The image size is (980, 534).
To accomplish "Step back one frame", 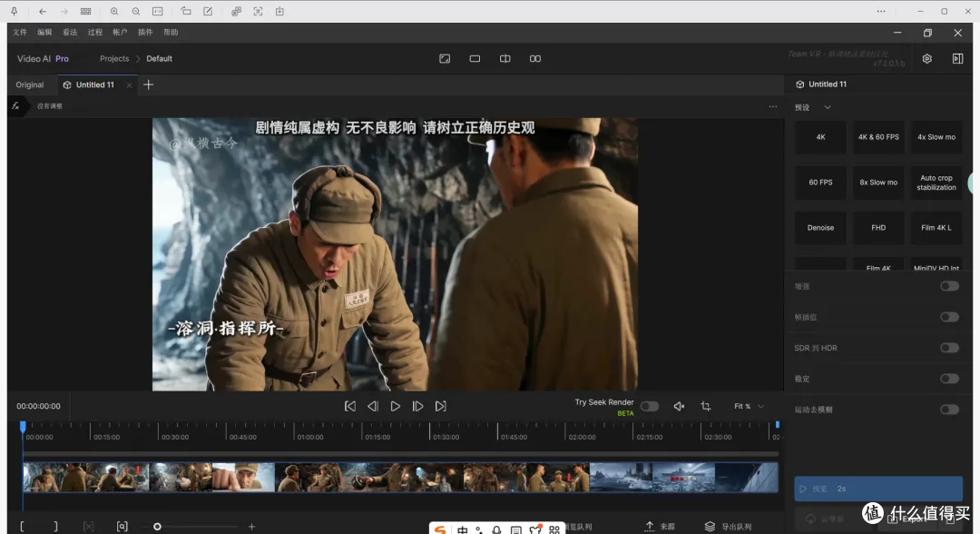I will (373, 407).
